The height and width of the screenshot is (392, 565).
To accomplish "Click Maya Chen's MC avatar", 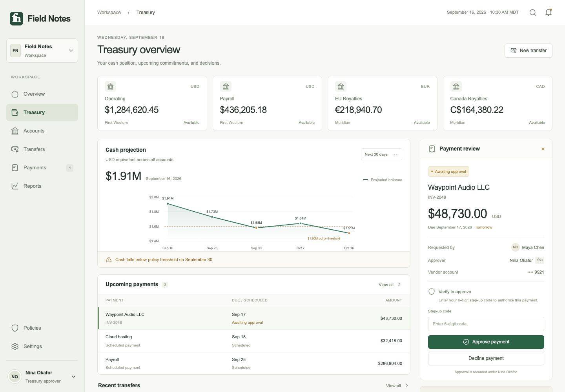I will 516,247.
